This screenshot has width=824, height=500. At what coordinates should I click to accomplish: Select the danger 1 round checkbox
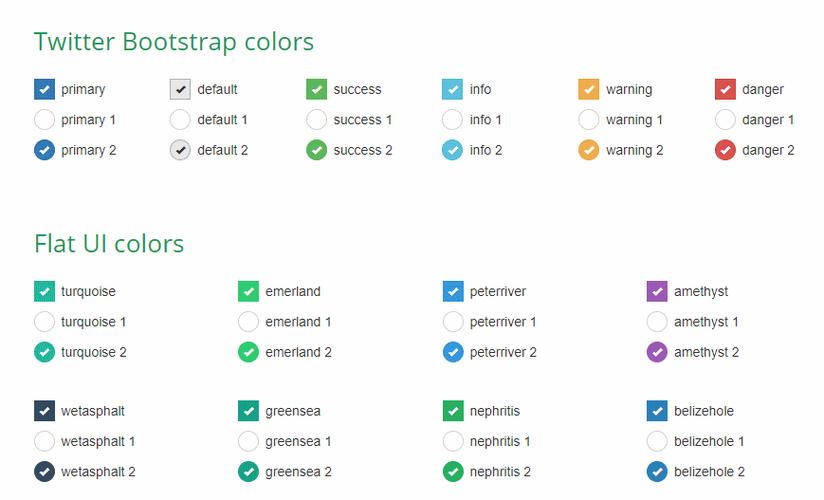pyautogui.click(x=725, y=120)
